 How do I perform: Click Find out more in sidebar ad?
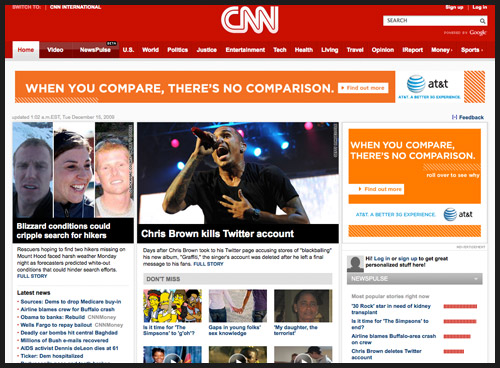tap(376, 189)
